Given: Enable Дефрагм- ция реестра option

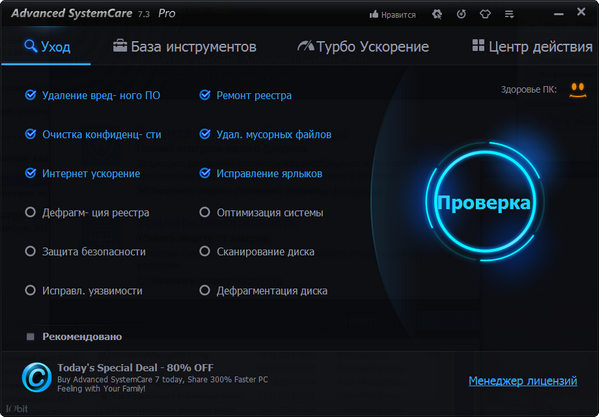Looking at the screenshot, I should (30, 212).
